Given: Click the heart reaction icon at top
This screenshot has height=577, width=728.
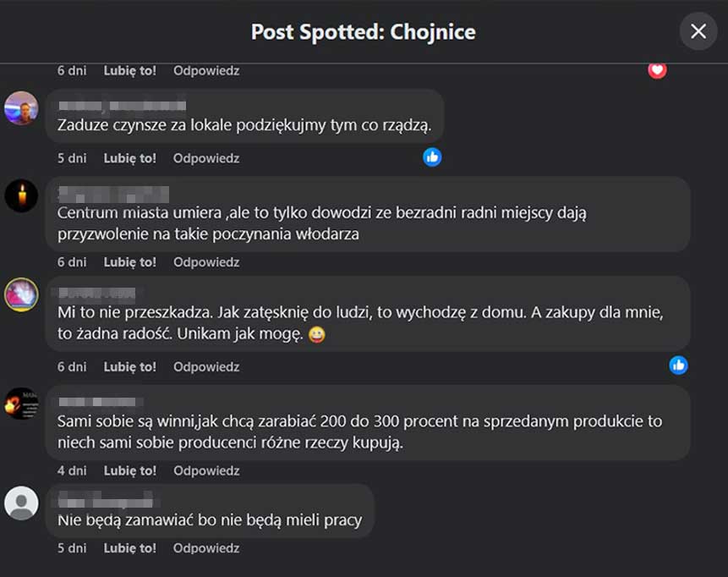Looking at the screenshot, I should pyautogui.click(x=657, y=70).
